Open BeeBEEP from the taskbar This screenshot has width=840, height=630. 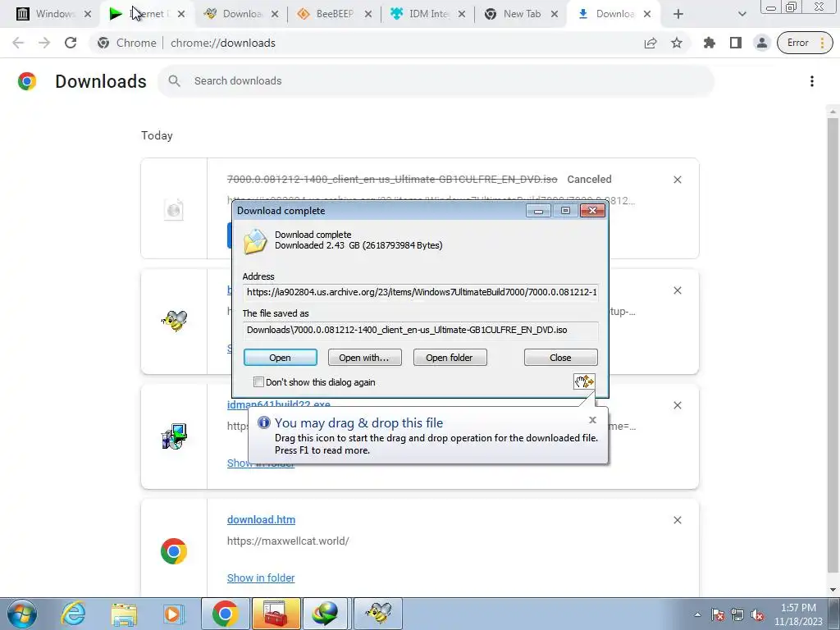pos(378,614)
